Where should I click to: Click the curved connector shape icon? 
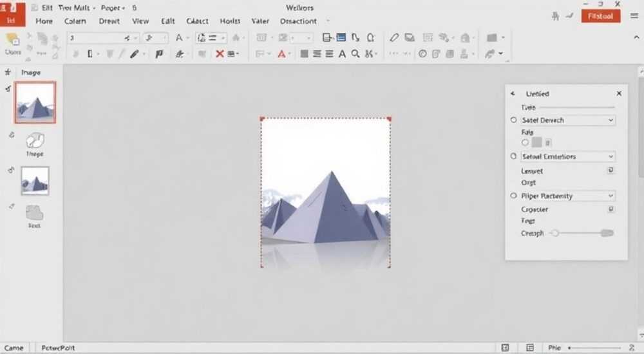[355, 38]
